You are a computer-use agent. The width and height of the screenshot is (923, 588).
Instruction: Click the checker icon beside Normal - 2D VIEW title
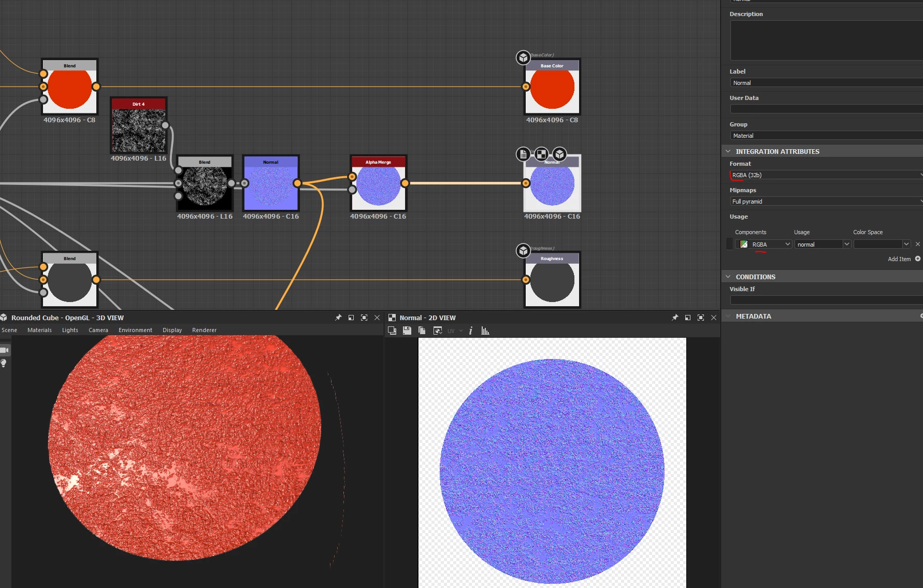(x=392, y=318)
